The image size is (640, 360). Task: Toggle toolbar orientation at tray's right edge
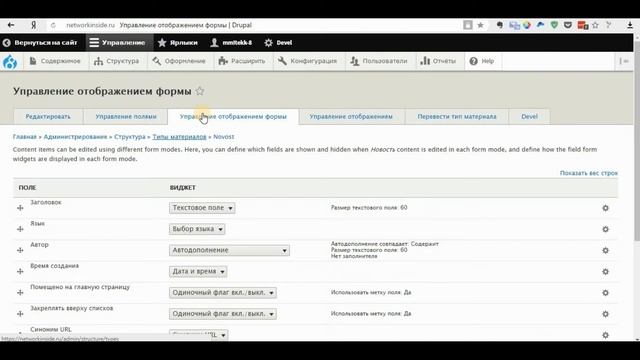[x=624, y=61]
